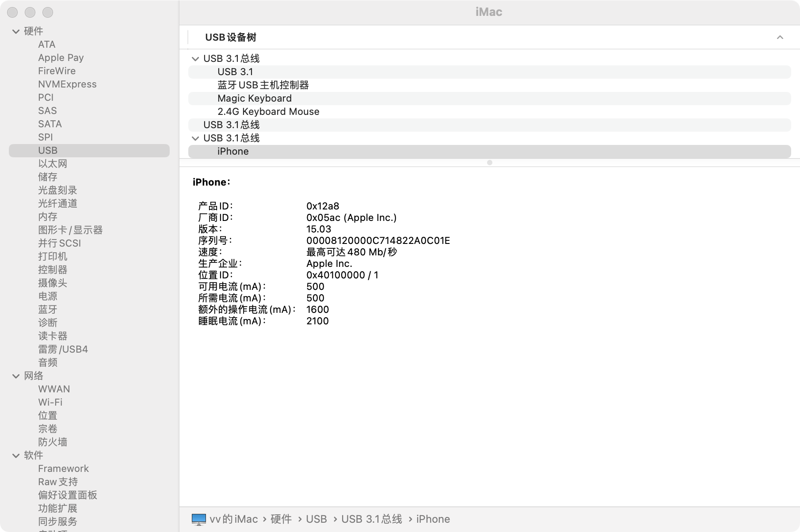Select the empty middle USB 3.1总线 row

pos(490,125)
